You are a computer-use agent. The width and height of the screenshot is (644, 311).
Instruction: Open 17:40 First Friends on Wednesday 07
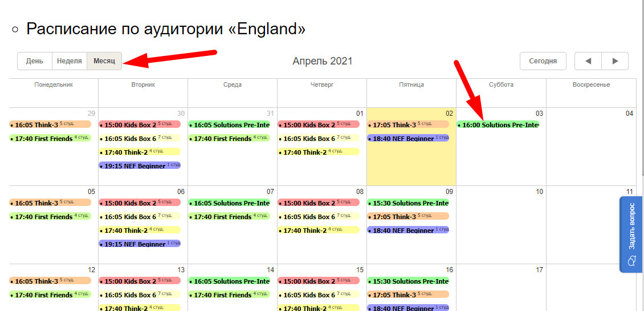[x=229, y=216]
